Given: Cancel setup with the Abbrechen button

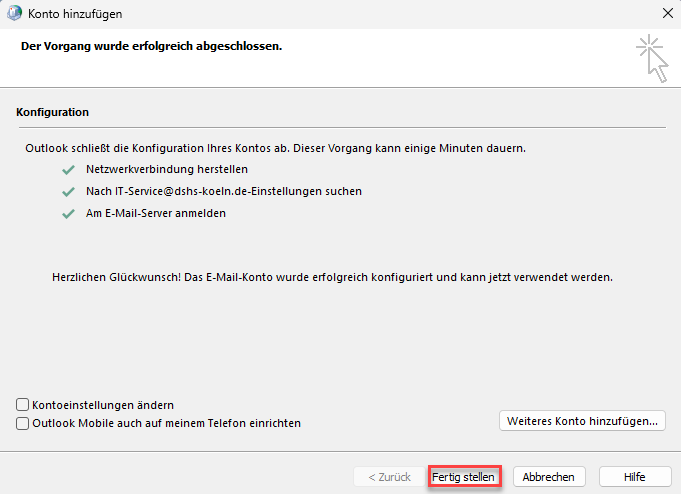Looking at the screenshot, I should [x=549, y=477].
